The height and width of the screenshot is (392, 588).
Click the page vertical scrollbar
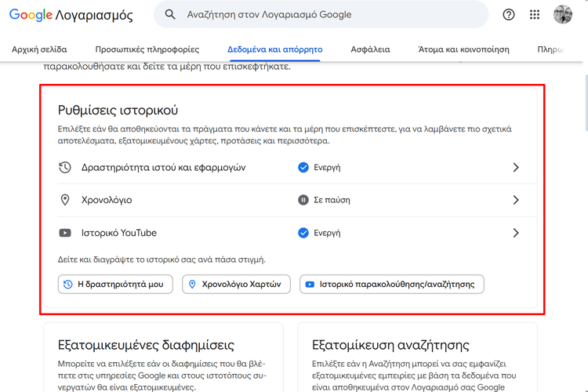click(x=586, y=103)
